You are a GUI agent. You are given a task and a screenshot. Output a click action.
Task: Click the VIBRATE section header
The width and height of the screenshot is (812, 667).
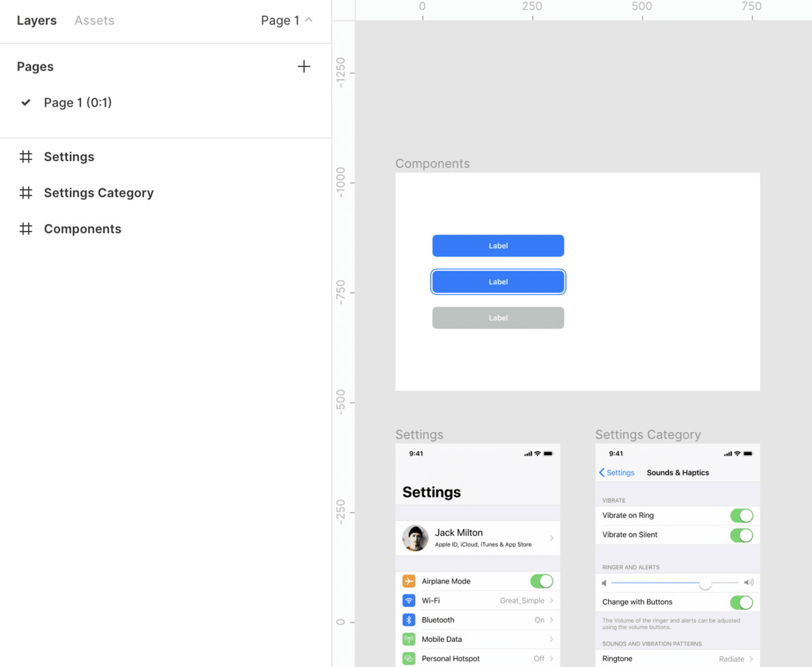point(614,500)
